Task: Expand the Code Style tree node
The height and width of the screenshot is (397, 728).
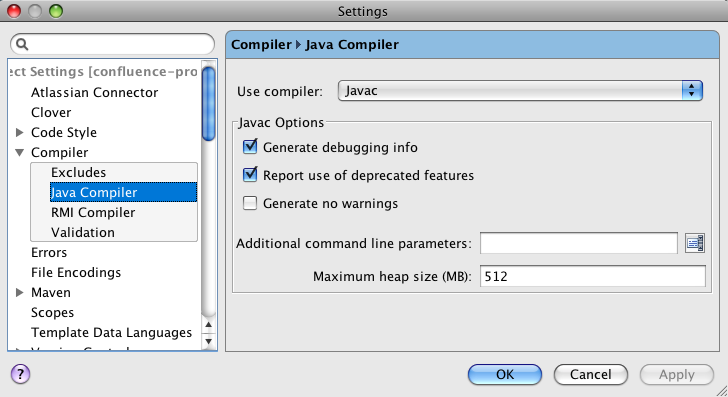Action: click(x=20, y=132)
